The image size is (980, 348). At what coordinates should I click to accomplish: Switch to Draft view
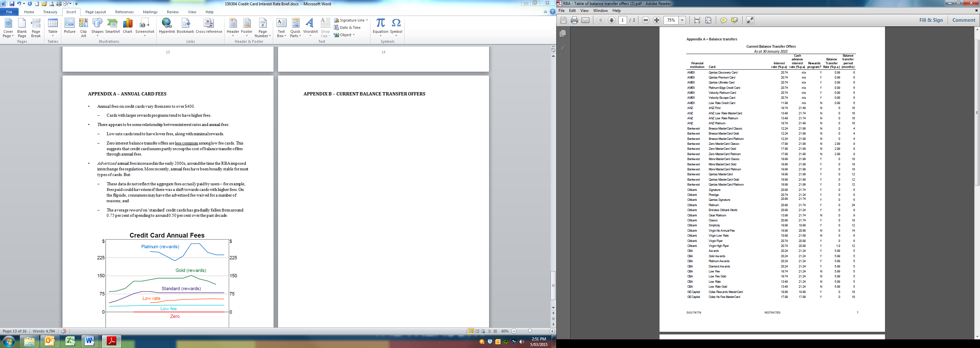(495, 331)
